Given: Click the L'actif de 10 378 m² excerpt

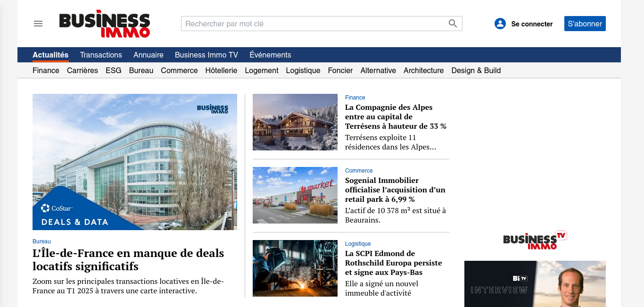Looking at the screenshot, I should coord(396,216).
